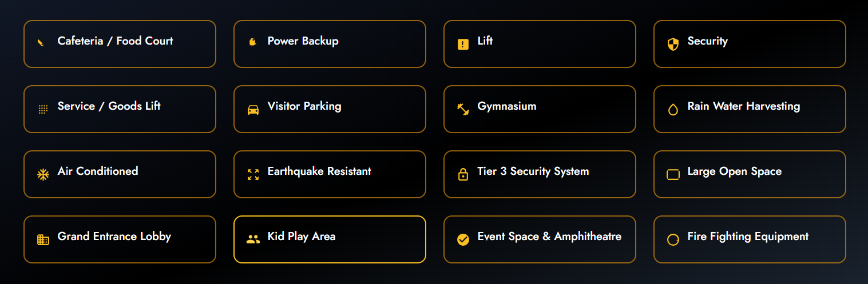This screenshot has height=284, width=868.
Task: Choose the Fire Fighting Equipment card
Action: coord(750,239)
